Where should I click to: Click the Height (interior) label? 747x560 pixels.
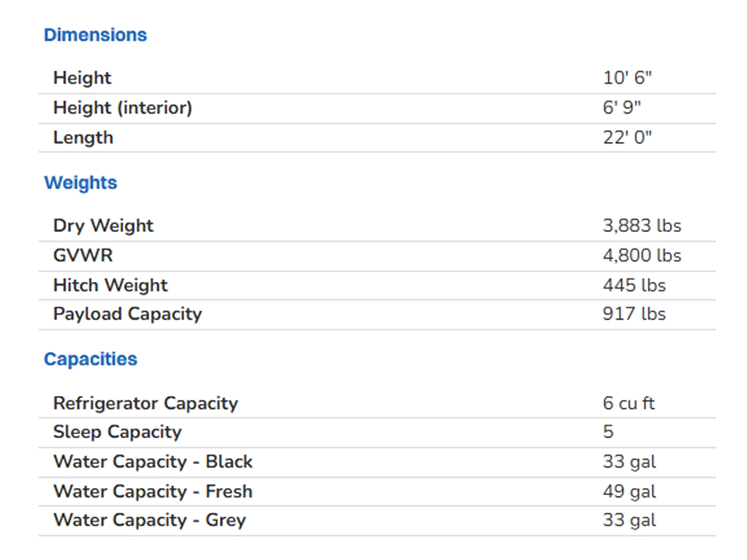click(x=123, y=108)
